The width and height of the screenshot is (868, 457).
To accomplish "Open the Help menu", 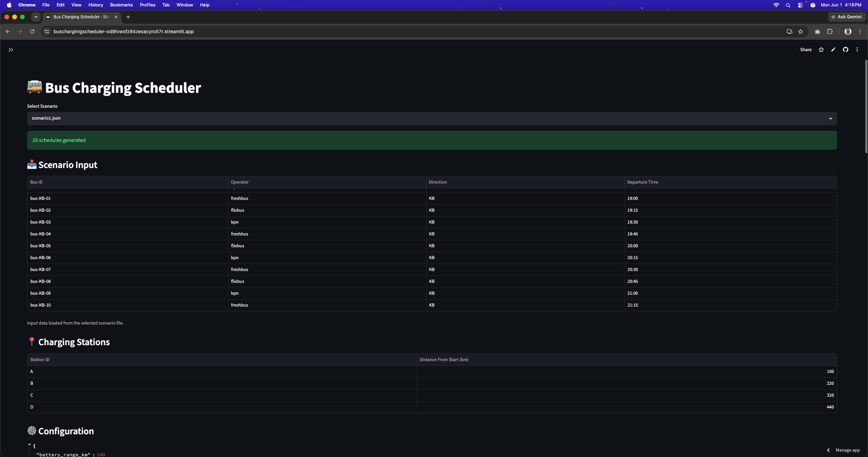I will pos(204,5).
